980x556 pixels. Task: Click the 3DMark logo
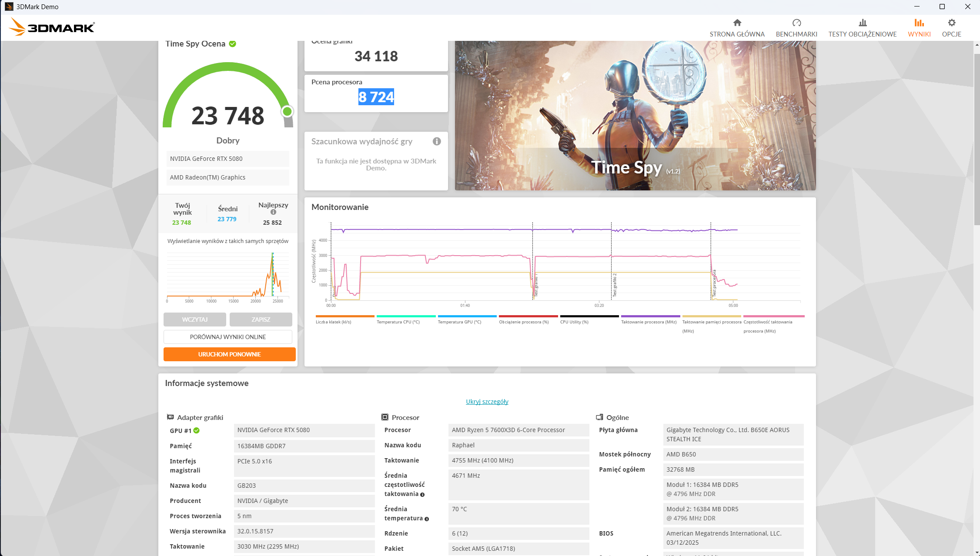52,27
